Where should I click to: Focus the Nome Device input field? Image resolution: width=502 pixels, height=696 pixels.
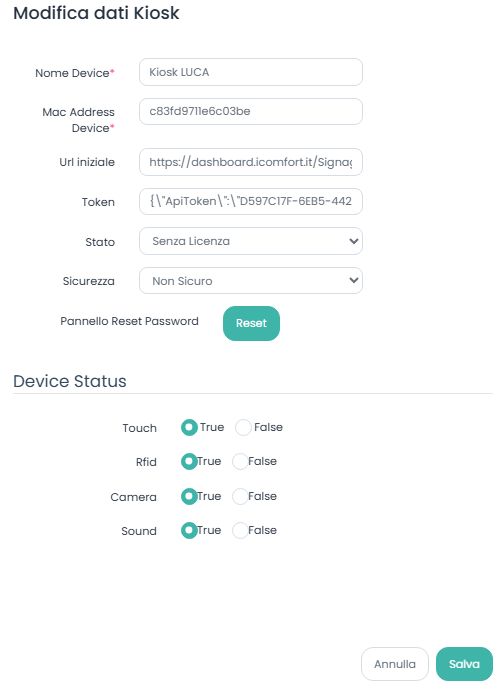[x=251, y=72]
